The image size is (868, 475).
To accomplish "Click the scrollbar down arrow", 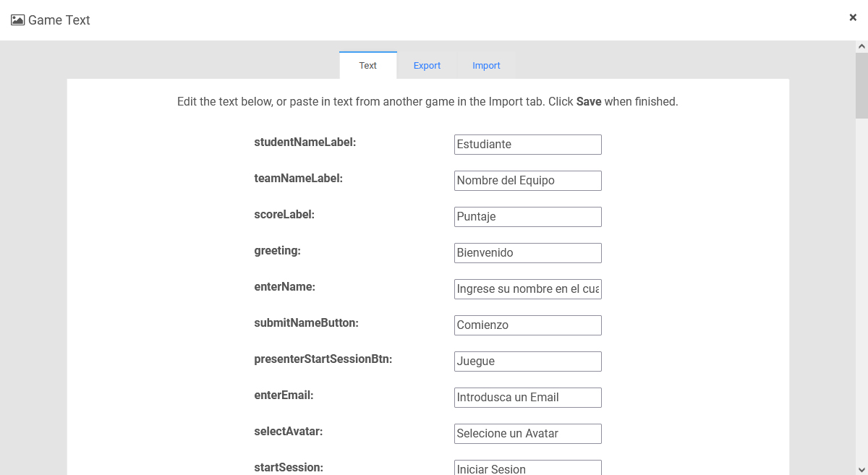I will tap(861, 470).
